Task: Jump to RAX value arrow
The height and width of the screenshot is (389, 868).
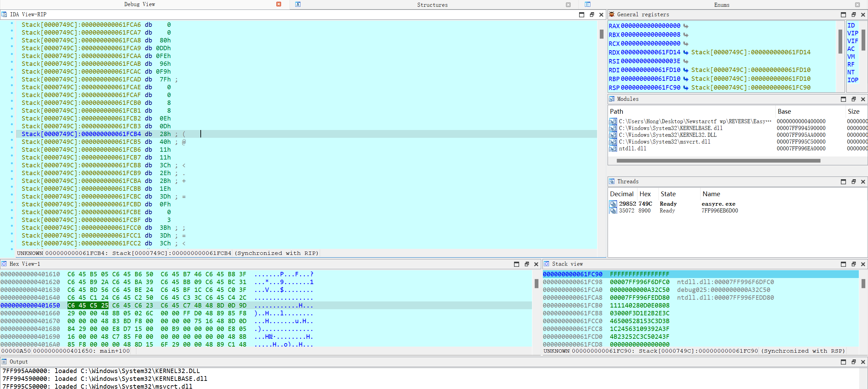Action: pyautogui.click(x=686, y=26)
